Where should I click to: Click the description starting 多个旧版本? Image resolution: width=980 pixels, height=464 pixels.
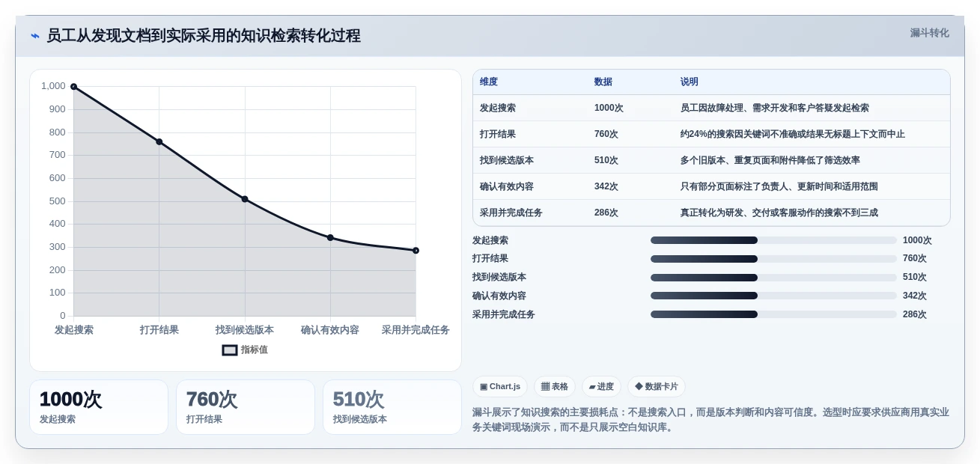click(770, 160)
